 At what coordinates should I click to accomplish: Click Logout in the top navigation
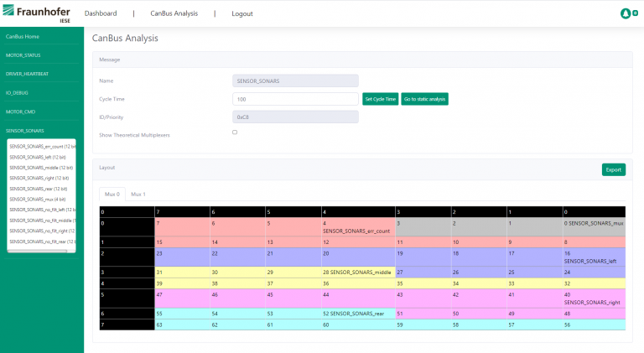242,13
